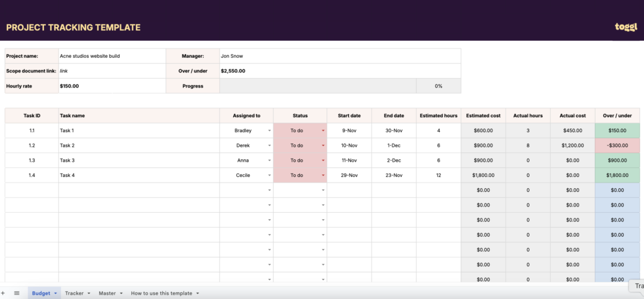Select actual cost cell $1,200.00
This screenshot has height=299, width=644.
click(572, 145)
